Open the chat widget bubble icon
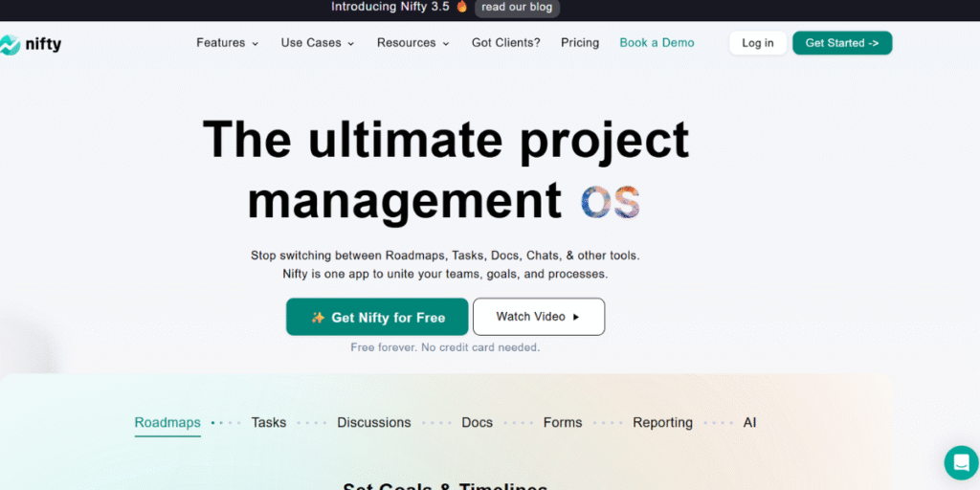The height and width of the screenshot is (490, 980). click(x=961, y=463)
